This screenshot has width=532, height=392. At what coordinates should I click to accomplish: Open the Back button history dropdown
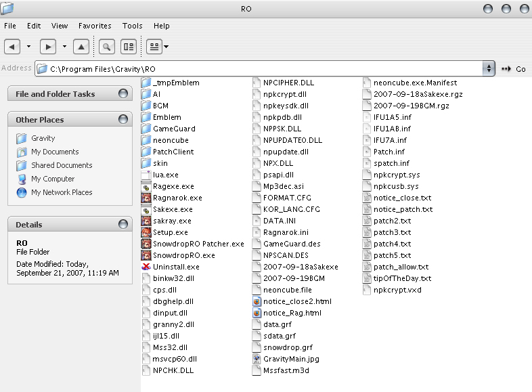coord(28,47)
